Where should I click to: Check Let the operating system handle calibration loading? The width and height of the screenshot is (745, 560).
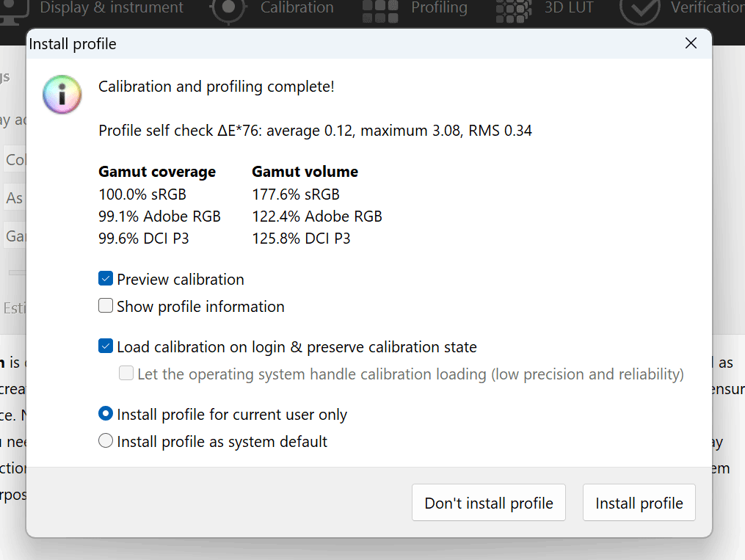[x=126, y=374]
